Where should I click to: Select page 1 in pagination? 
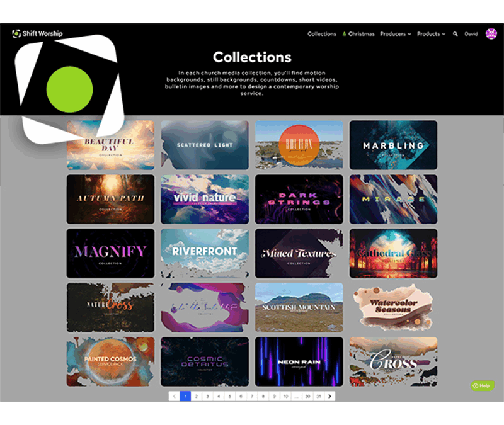point(185,396)
